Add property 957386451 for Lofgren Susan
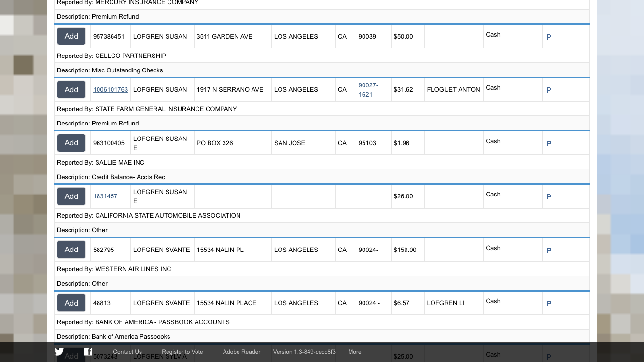Image resolution: width=644 pixels, height=362 pixels. pyautogui.click(x=71, y=36)
